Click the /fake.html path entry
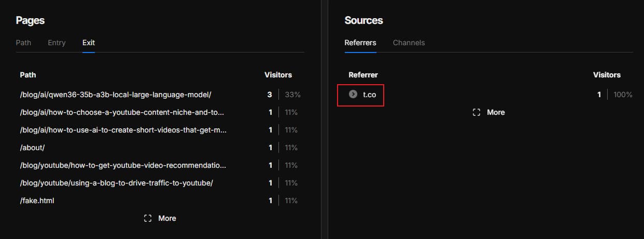 tap(37, 201)
